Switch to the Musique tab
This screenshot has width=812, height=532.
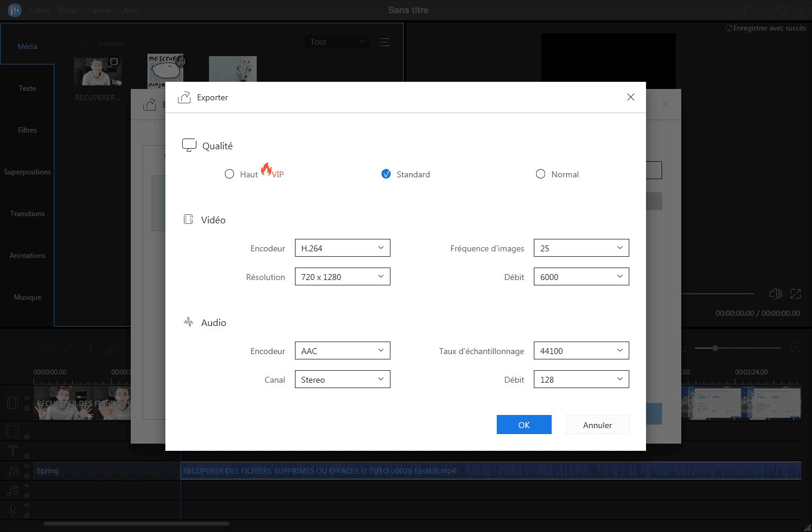[x=27, y=297]
